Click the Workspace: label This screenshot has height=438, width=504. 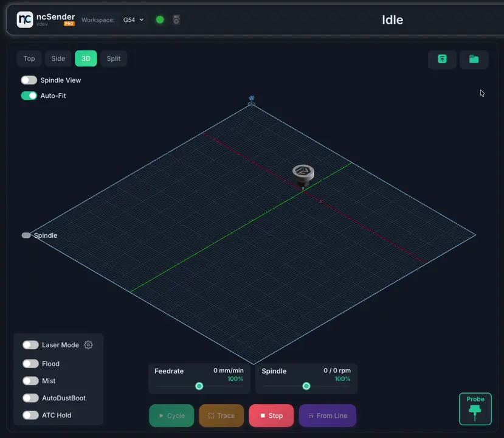(98, 20)
